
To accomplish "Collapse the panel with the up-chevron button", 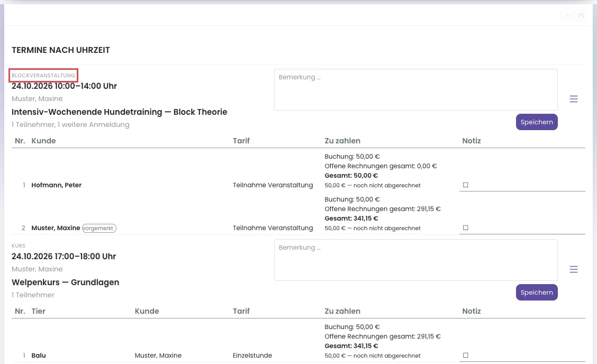I will 567,15.
